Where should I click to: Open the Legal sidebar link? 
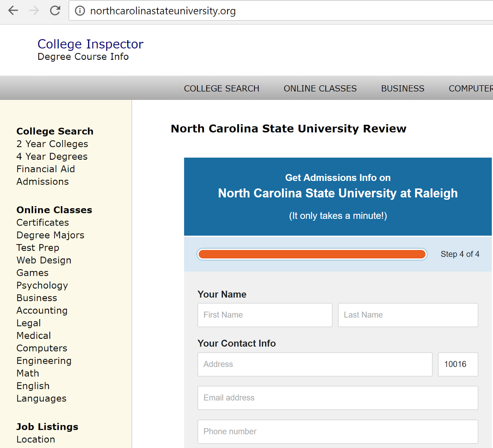[28, 323]
